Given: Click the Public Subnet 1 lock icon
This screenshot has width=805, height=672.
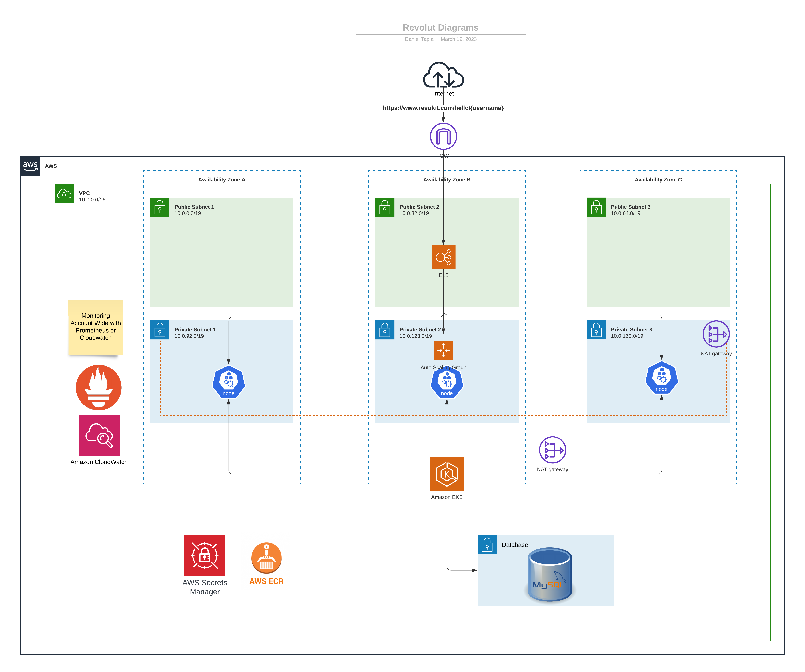Looking at the screenshot, I should tap(160, 207).
